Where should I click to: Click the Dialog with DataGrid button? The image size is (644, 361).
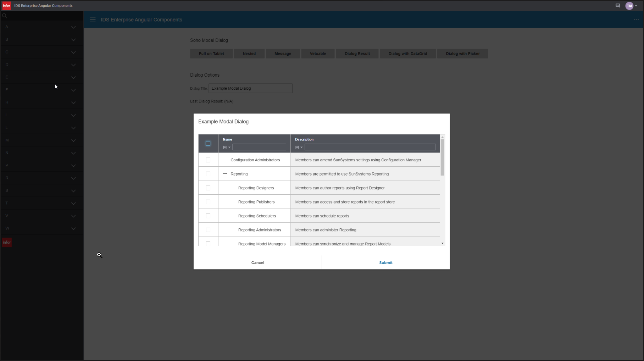tap(407, 54)
